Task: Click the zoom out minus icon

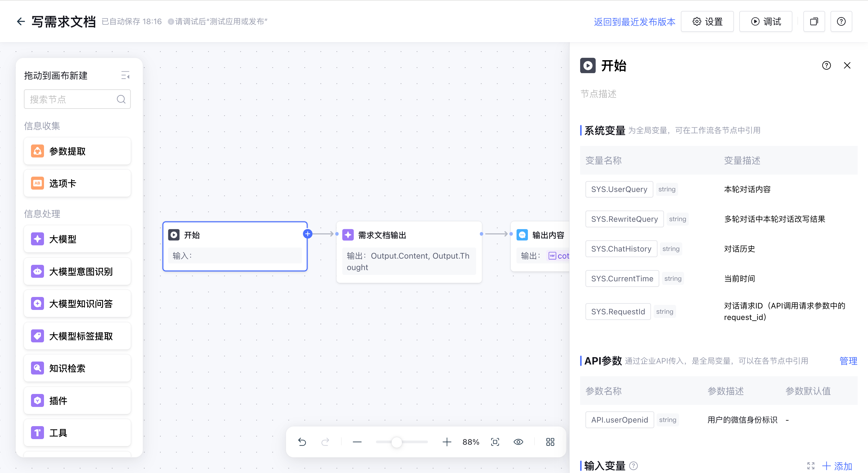Action: (357, 442)
